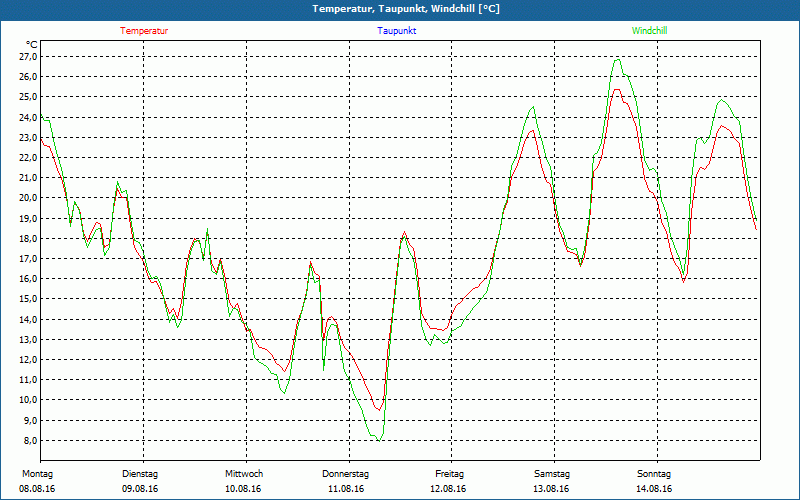The image size is (800, 500).
Task: Click the 16,0 y-axis value
Action: (28, 279)
